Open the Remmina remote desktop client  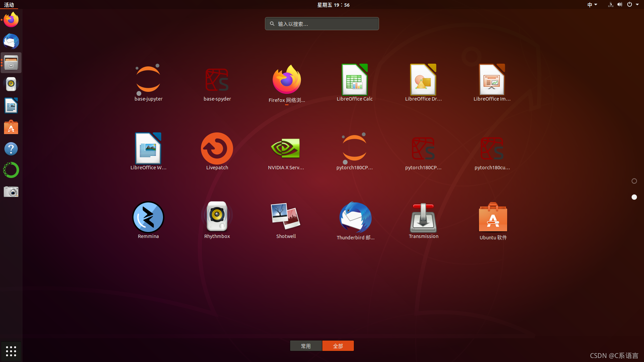point(148,220)
